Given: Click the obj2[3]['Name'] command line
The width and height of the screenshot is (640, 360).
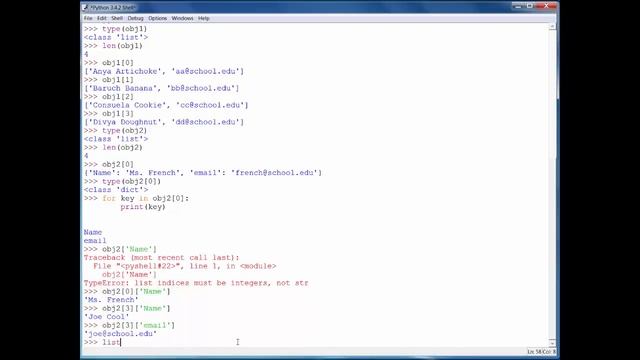Looking at the screenshot, I should pos(127,308).
